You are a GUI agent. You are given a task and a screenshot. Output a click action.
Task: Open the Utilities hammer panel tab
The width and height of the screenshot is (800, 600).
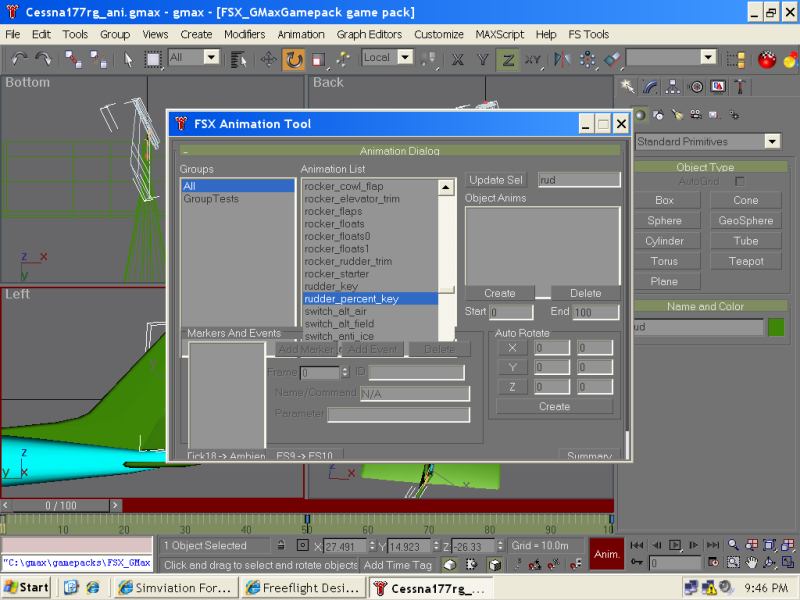(740, 87)
